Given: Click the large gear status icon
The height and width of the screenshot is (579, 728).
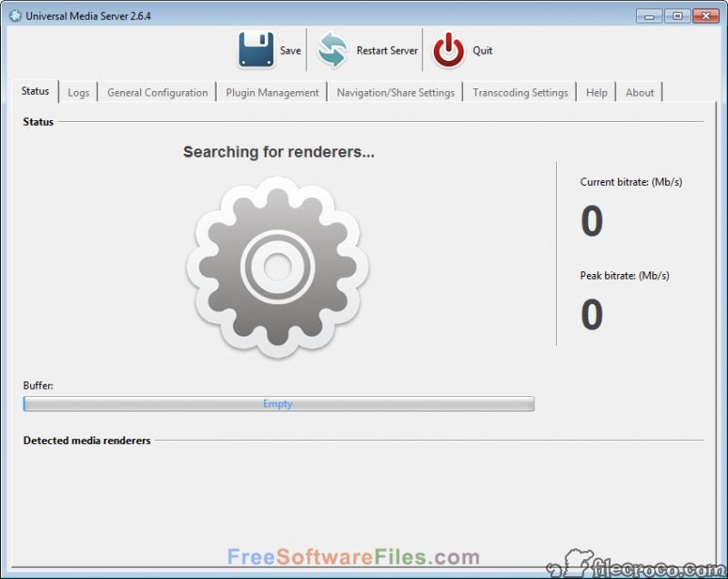Looking at the screenshot, I should pos(278,267).
